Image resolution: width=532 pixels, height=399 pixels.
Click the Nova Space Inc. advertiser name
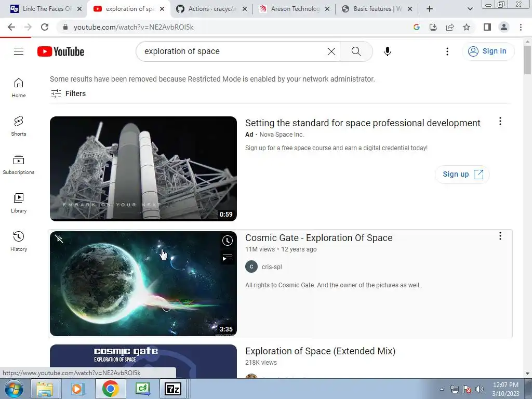[282, 135]
